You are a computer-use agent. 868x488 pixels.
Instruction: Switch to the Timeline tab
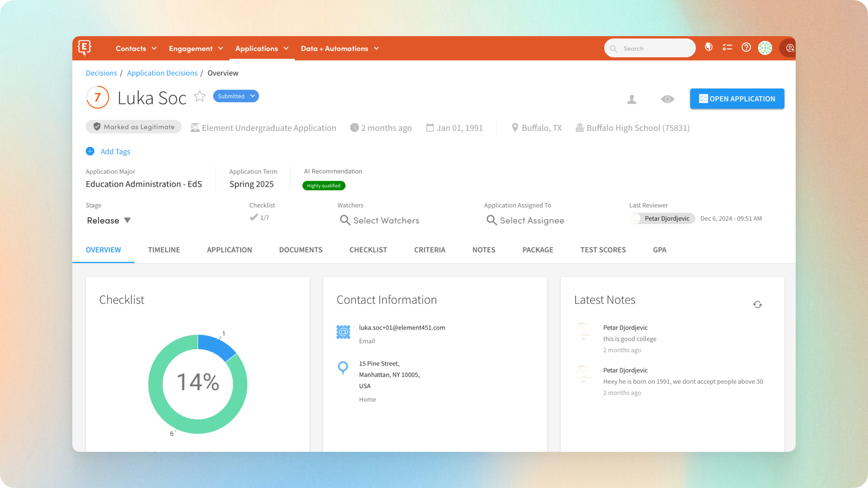(x=164, y=250)
